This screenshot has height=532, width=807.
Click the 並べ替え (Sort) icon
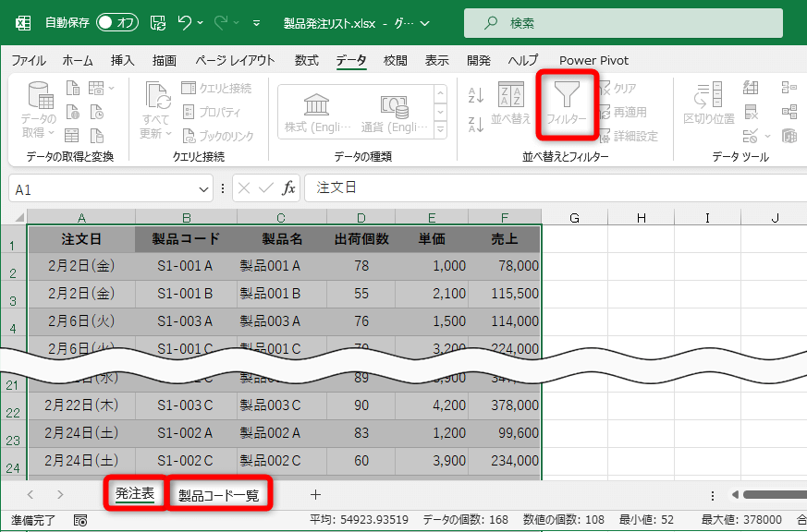click(510, 100)
